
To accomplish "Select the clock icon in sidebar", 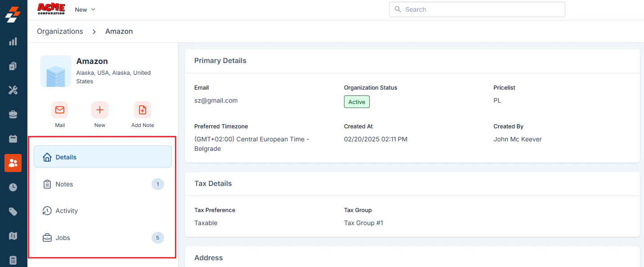I will (x=13, y=187).
